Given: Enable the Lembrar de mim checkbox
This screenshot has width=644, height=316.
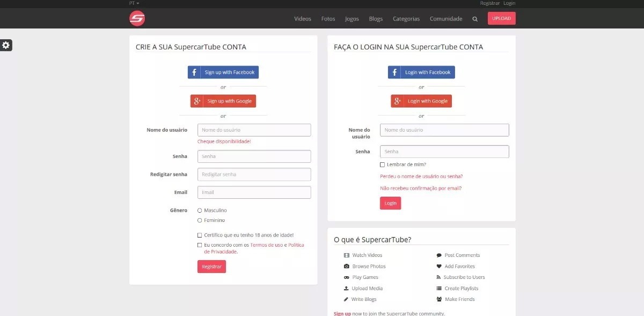Looking at the screenshot, I should point(382,164).
